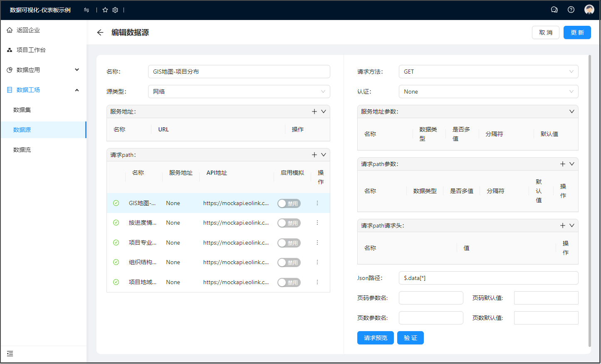601x364 pixels.
Task: Open the help question mark icon
Action: click(571, 10)
